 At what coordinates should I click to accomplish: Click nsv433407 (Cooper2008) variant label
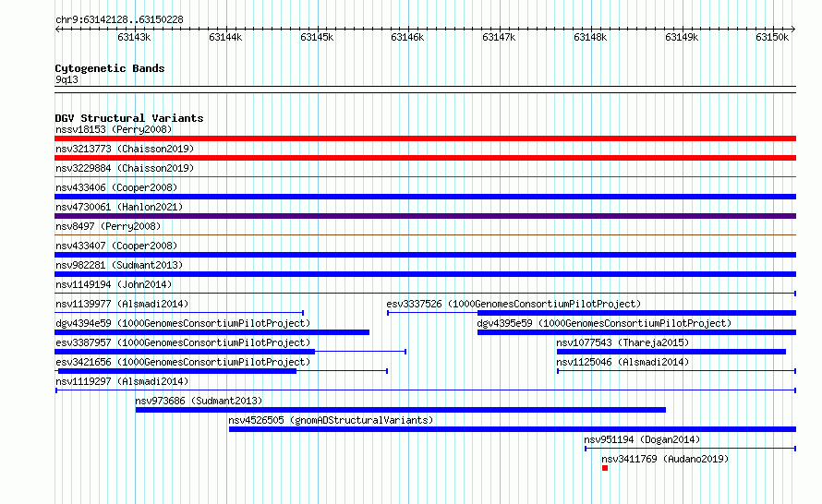click(116, 246)
